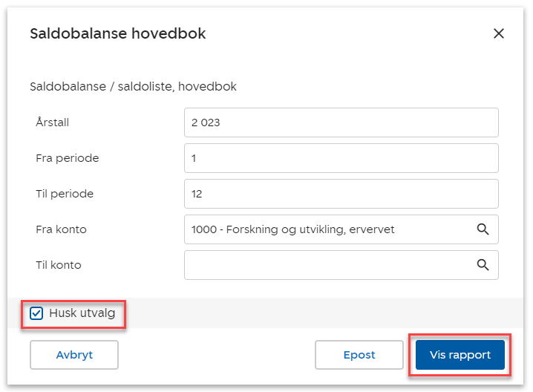Send report via the Epost button
The width and height of the screenshot is (533, 392).
[359, 355]
